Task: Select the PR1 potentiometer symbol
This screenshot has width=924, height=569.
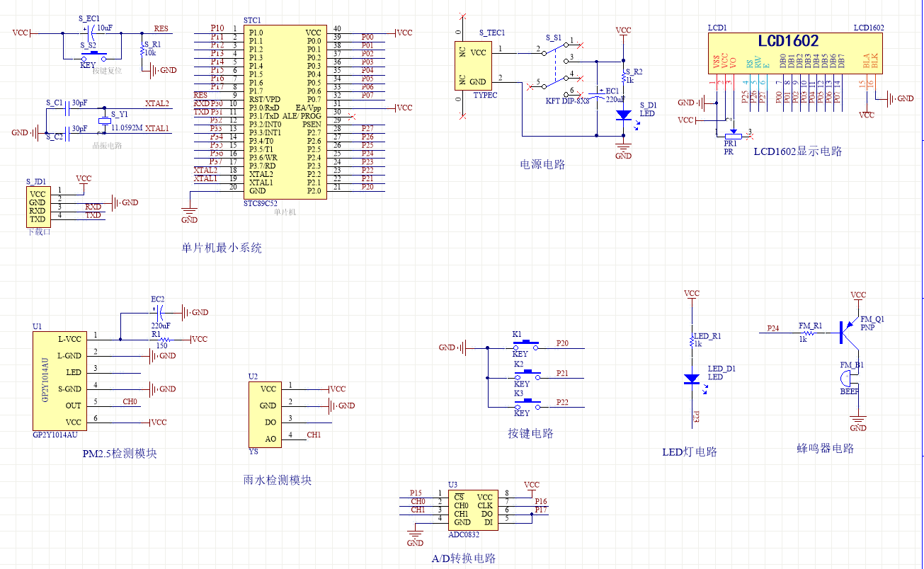Action: coord(733,134)
